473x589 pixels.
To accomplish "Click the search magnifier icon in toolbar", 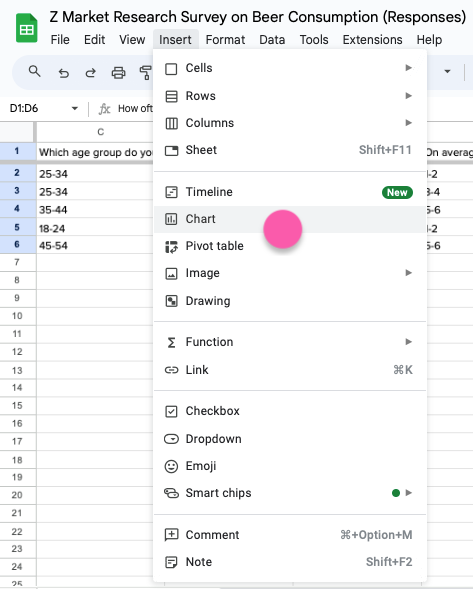I will click(x=35, y=71).
